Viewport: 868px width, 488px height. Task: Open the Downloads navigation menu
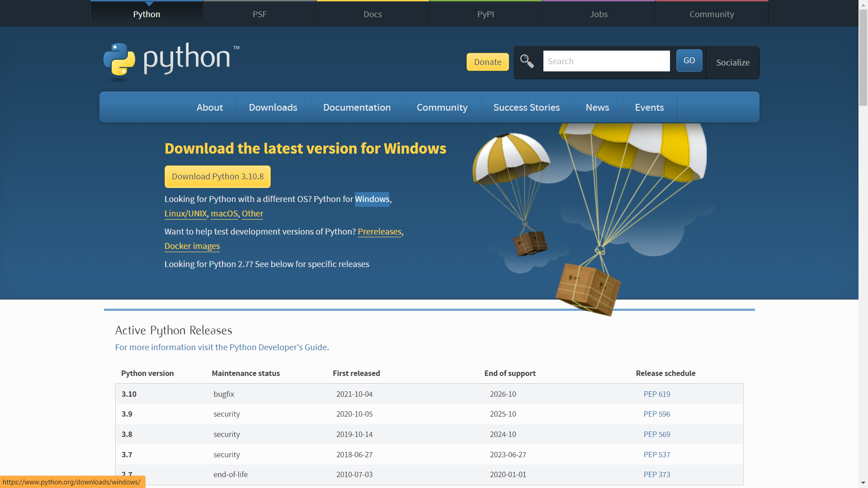coord(273,108)
